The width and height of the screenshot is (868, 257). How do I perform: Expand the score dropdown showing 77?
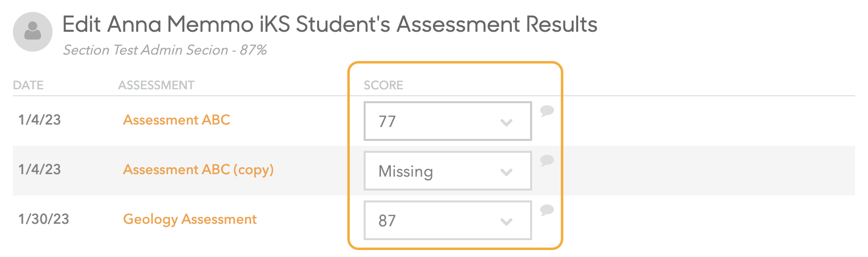pyautogui.click(x=448, y=121)
